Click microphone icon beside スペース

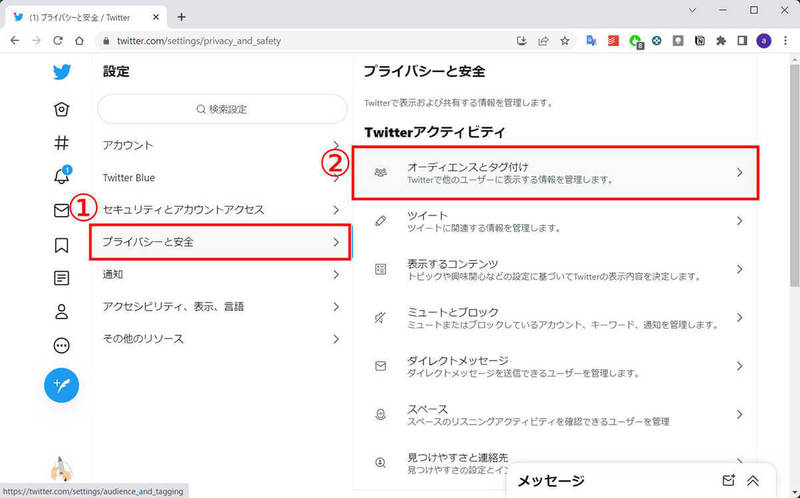pyautogui.click(x=381, y=415)
